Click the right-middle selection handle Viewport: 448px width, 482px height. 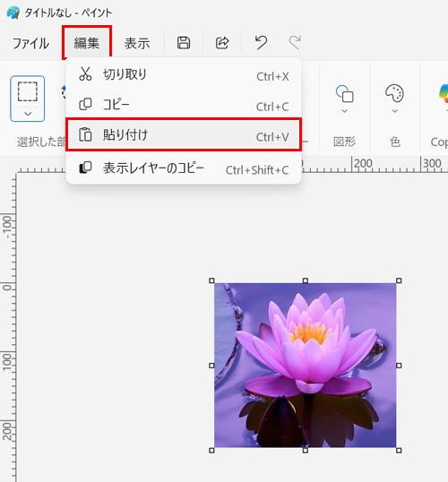399,366
